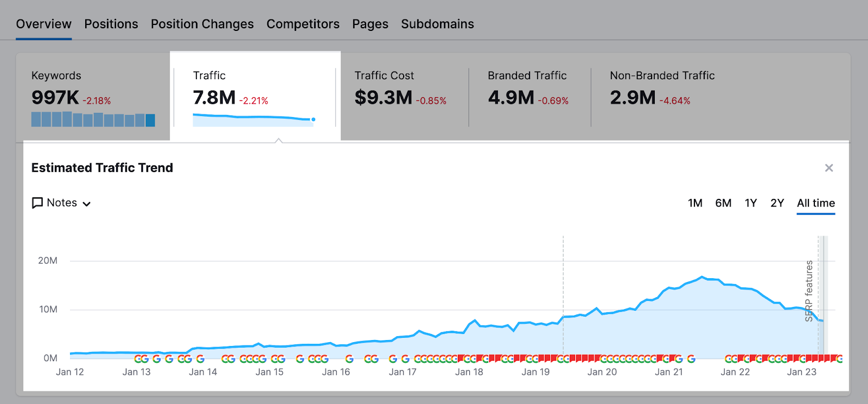The height and width of the screenshot is (404, 868).
Task: Set chart range to All time
Action: (x=816, y=203)
